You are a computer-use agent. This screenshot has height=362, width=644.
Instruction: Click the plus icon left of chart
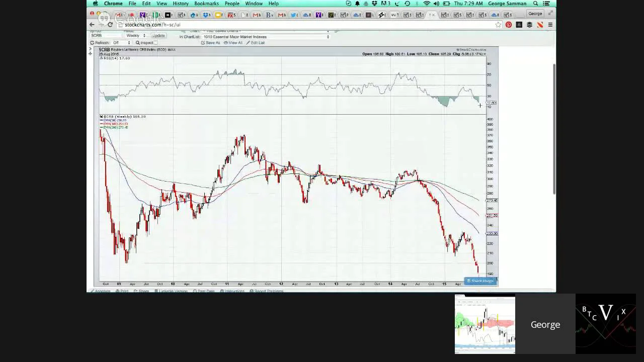point(91,53)
